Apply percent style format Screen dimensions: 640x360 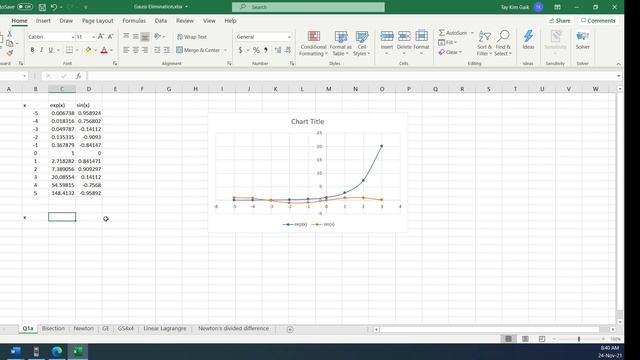(x=256, y=50)
